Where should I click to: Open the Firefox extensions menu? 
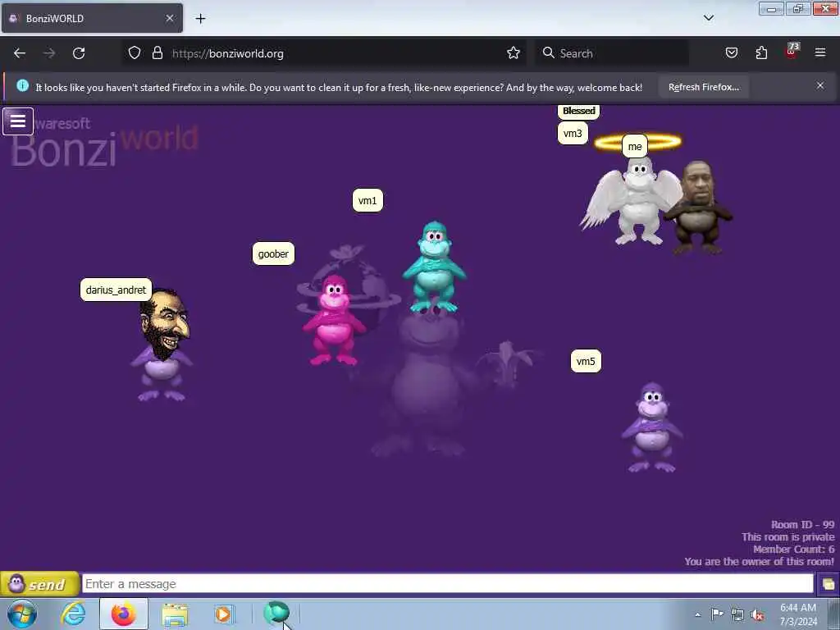point(761,53)
